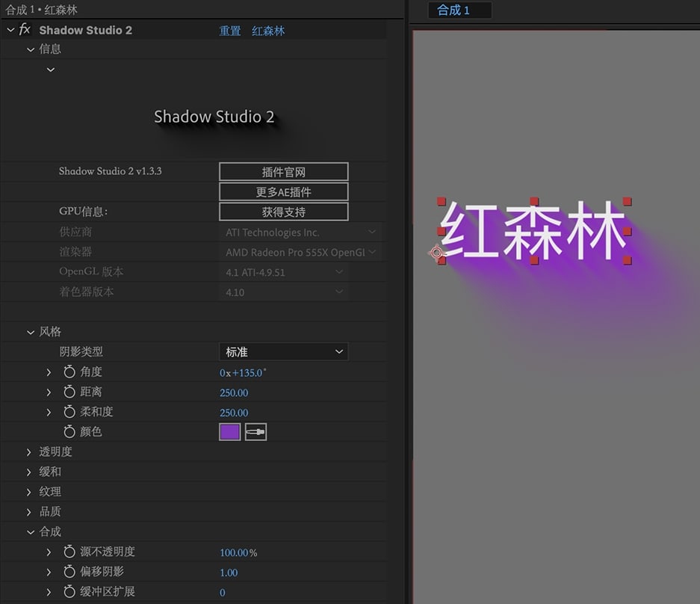The image size is (700, 604).
Task: Click the top-left handle of the 红森林 layer
Action: coord(441,202)
